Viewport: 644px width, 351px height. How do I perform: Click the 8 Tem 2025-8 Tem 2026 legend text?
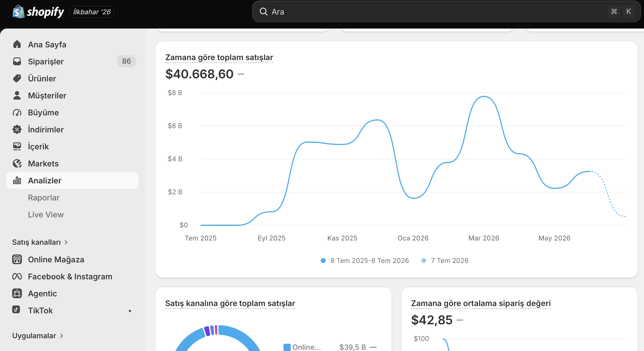tap(369, 261)
